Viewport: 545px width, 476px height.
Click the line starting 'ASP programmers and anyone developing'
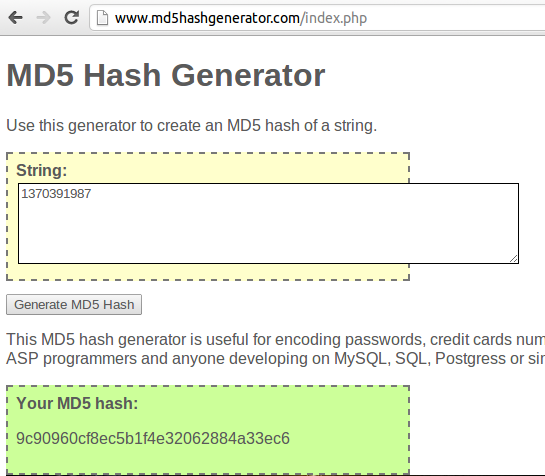tap(276, 358)
